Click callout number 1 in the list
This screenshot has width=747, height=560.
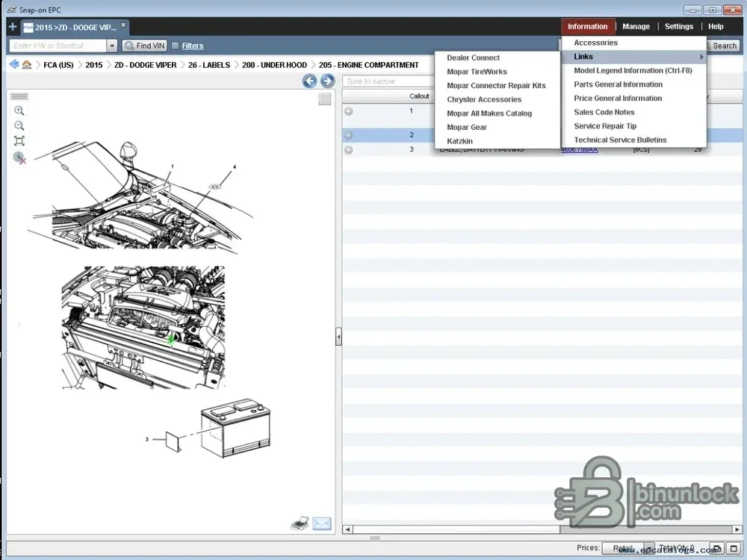[411, 111]
